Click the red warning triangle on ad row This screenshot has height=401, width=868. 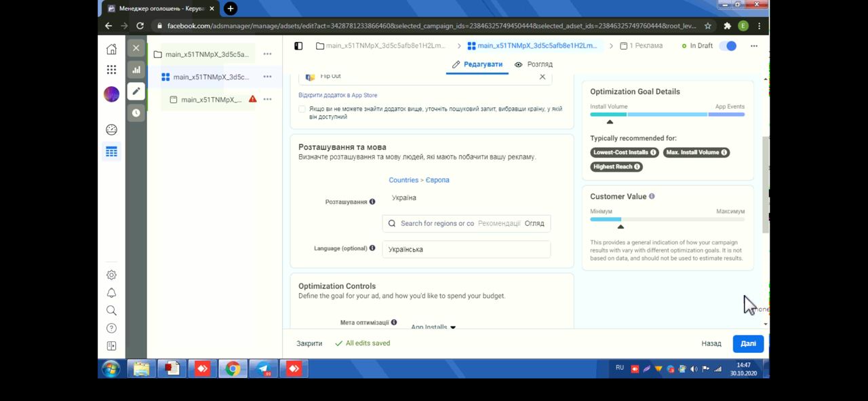tap(252, 99)
